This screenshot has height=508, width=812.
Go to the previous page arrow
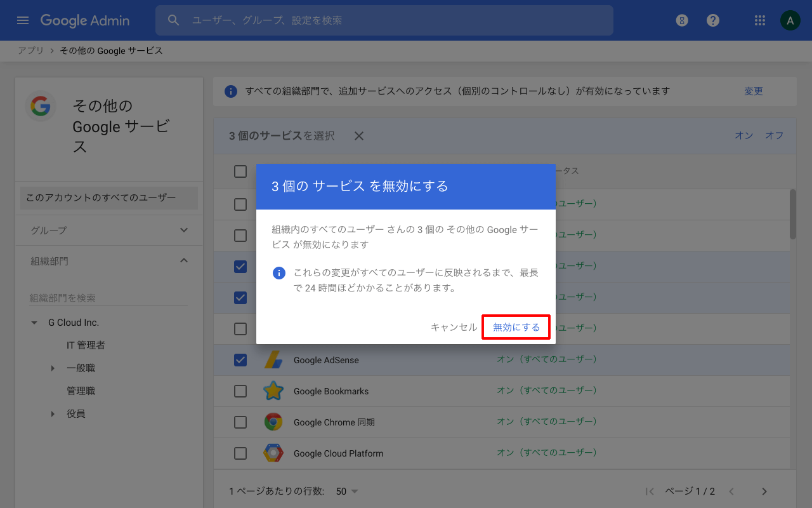[731, 491]
